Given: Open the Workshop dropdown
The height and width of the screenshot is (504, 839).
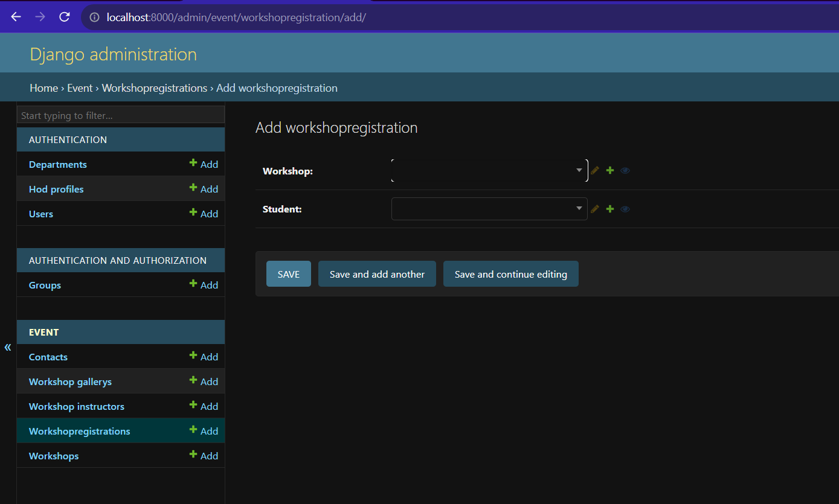Looking at the screenshot, I should pyautogui.click(x=489, y=170).
